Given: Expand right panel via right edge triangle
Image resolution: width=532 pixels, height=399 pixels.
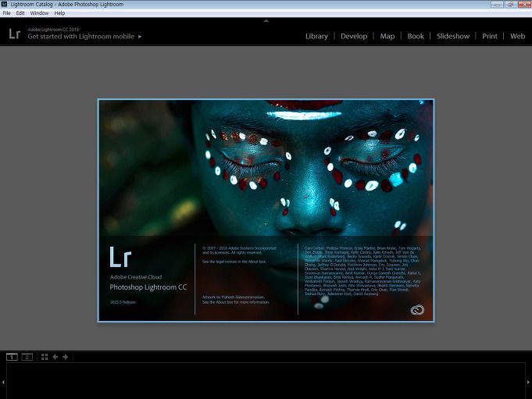Looking at the screenshot, I should (x=528, y=382).
